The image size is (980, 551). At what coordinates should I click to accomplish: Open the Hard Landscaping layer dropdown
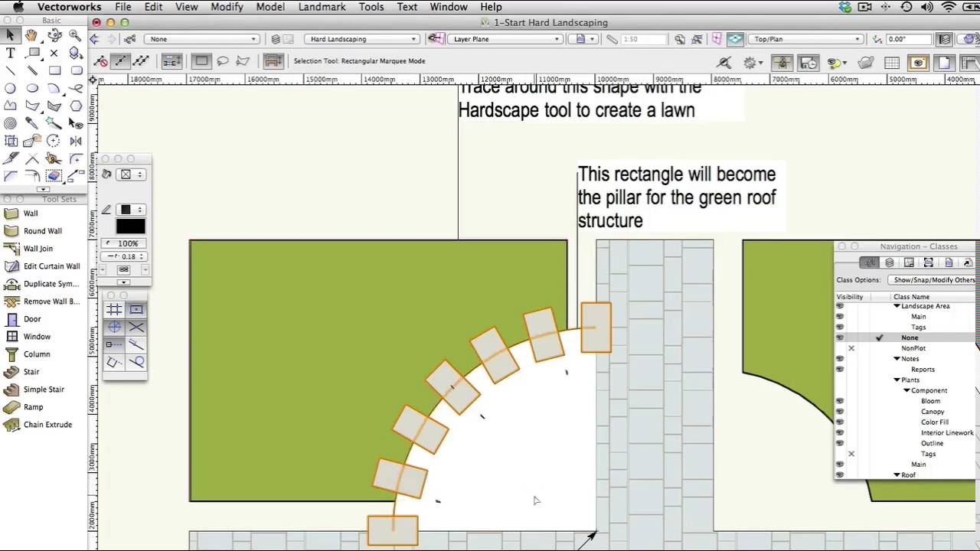(x=362, y=39)
